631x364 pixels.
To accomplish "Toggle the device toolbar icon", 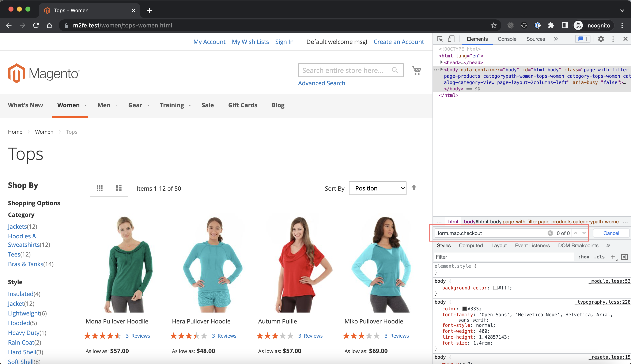I will coord(451,39).
